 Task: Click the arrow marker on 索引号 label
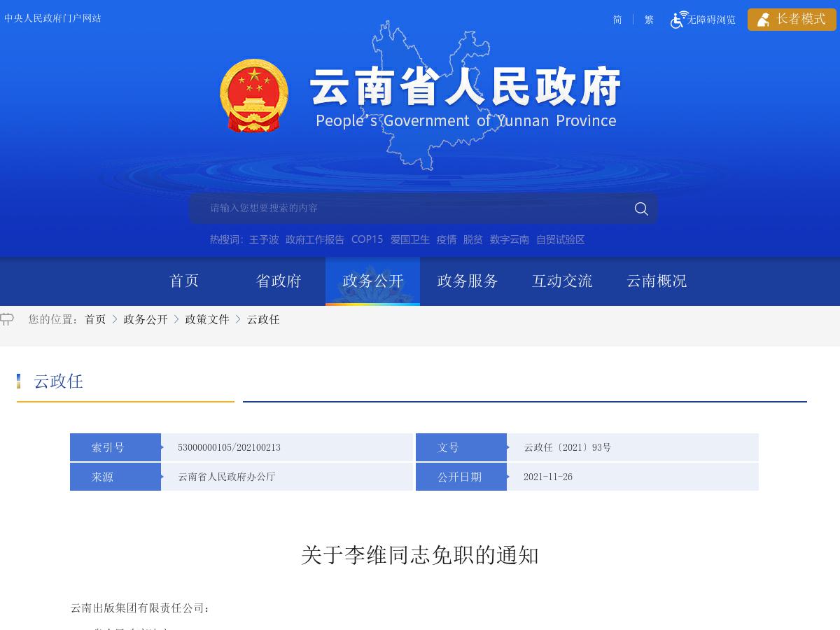click(162, 447)
